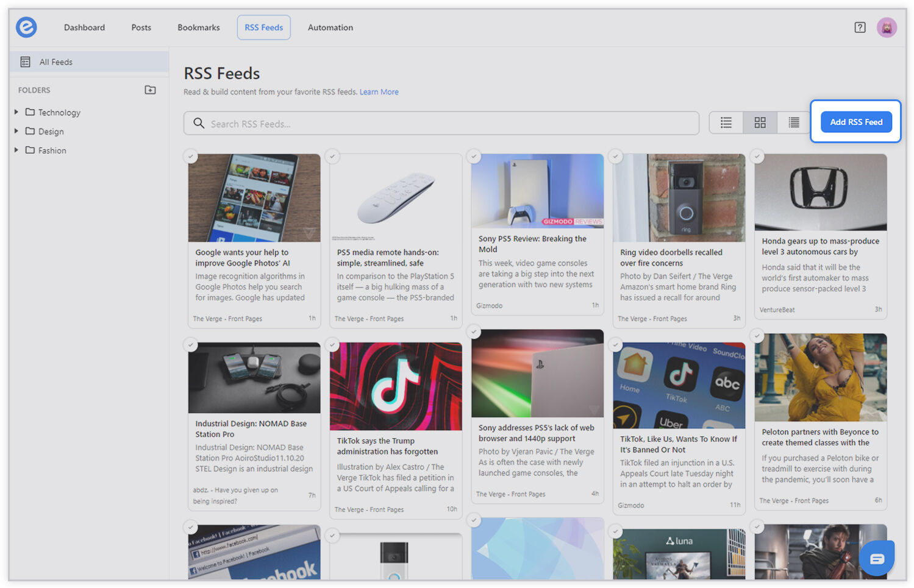
Task: Click the All Feeds list icon
Action: [x=25, y=62]
